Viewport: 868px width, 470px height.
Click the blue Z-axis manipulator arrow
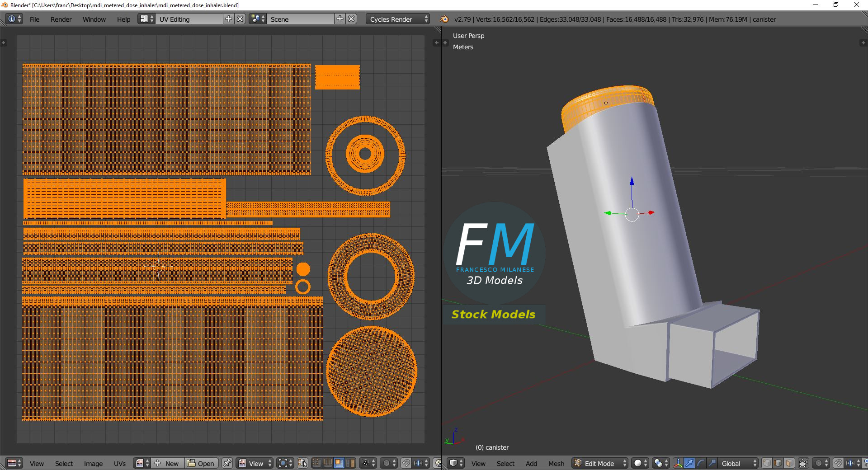click(632, 182)
